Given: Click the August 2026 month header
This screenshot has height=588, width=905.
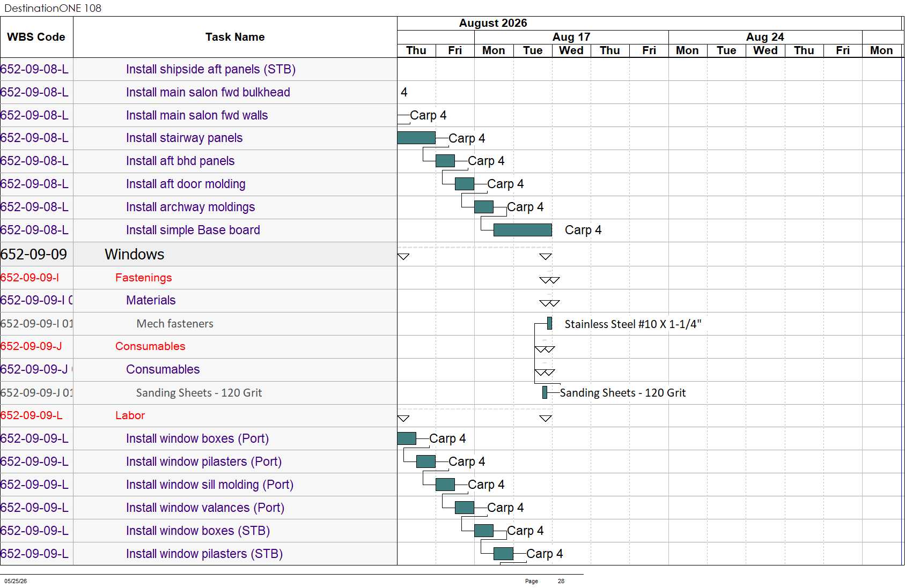Looking at the screenshot, I should pyautogui.click(x=493, y=23).
